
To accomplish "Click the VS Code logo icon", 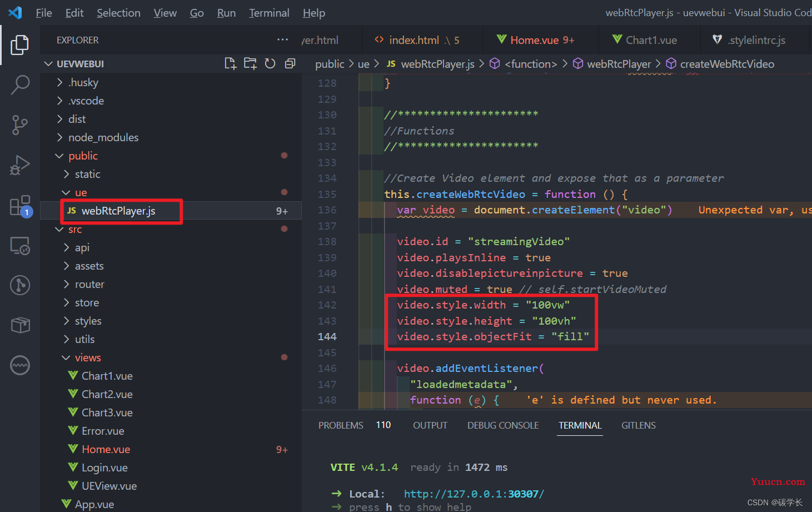I will 16,12.
